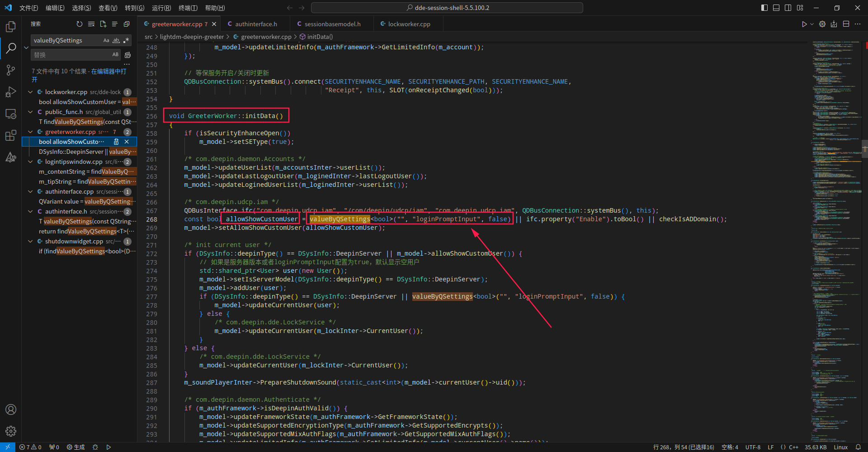Click the status bar launch play icon

tap(108, 447)
